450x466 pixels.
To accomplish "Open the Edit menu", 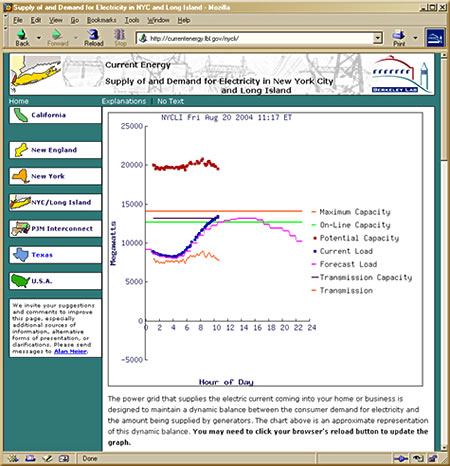I will (36, 20).
